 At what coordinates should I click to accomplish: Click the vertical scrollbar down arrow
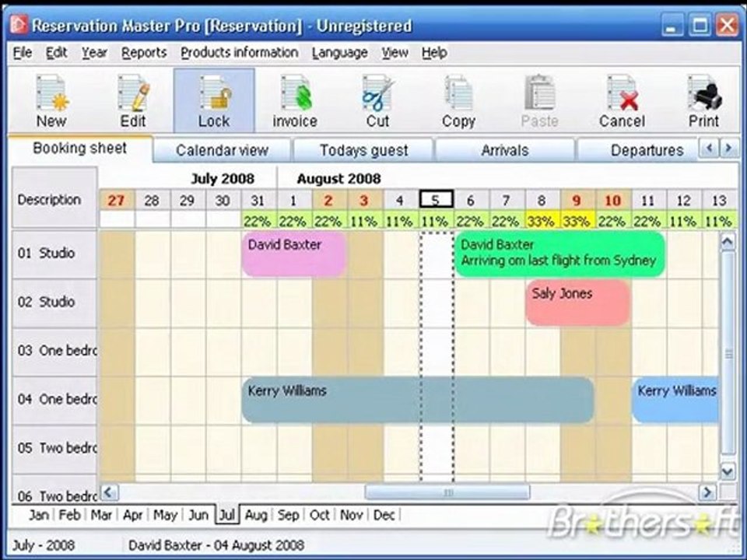pyautogui.click(x=728, y=472)
